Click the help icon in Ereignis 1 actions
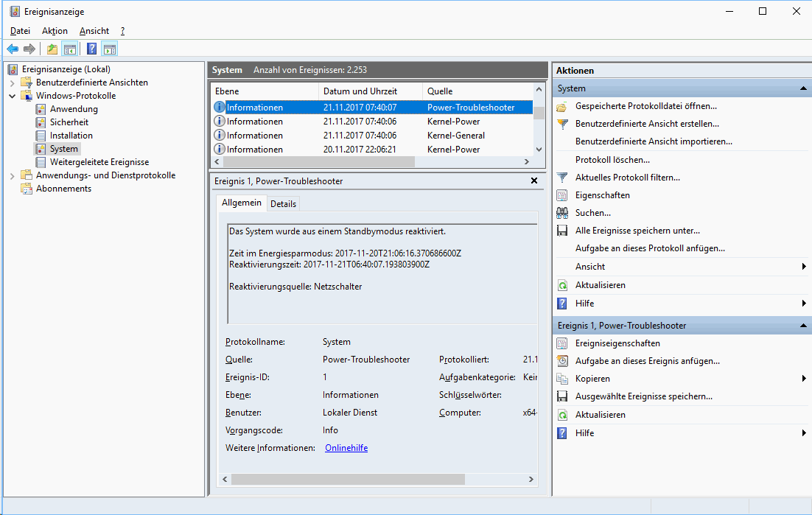 point(562,433)
